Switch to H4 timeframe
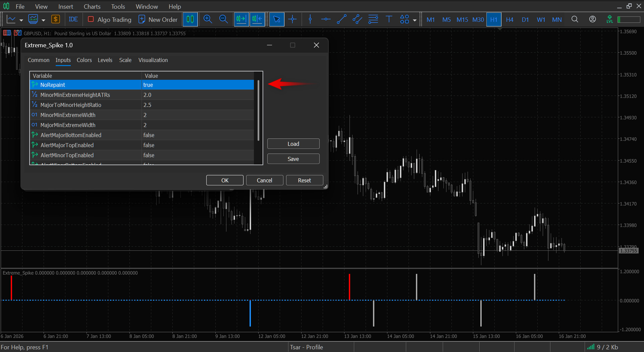 [509, 20]
